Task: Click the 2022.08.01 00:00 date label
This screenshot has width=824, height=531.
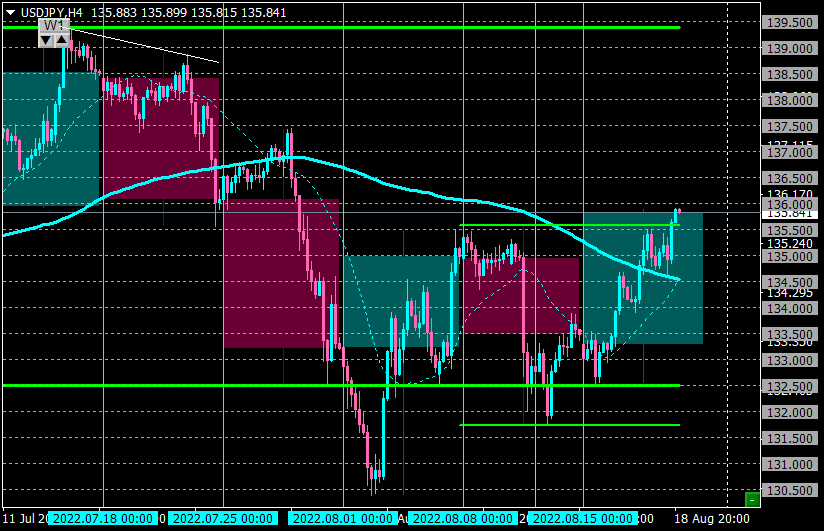Action: coord(343,518)
